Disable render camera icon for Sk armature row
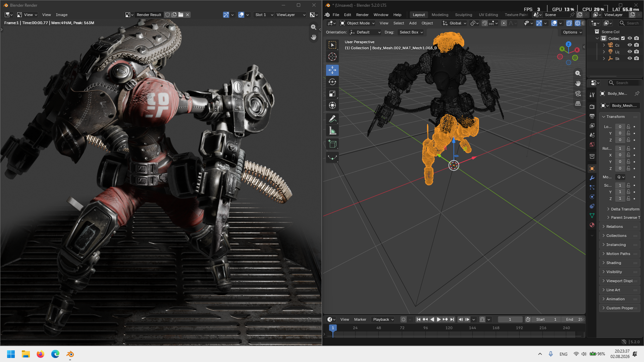This screenshot has width=644, height=362. [636, 58]
